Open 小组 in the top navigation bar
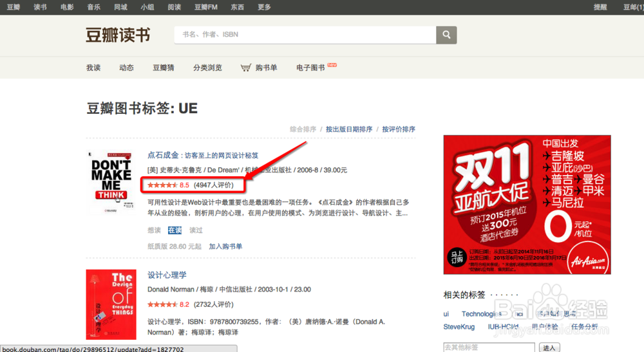Screen dimensions: 644x352 click(147, 7)
